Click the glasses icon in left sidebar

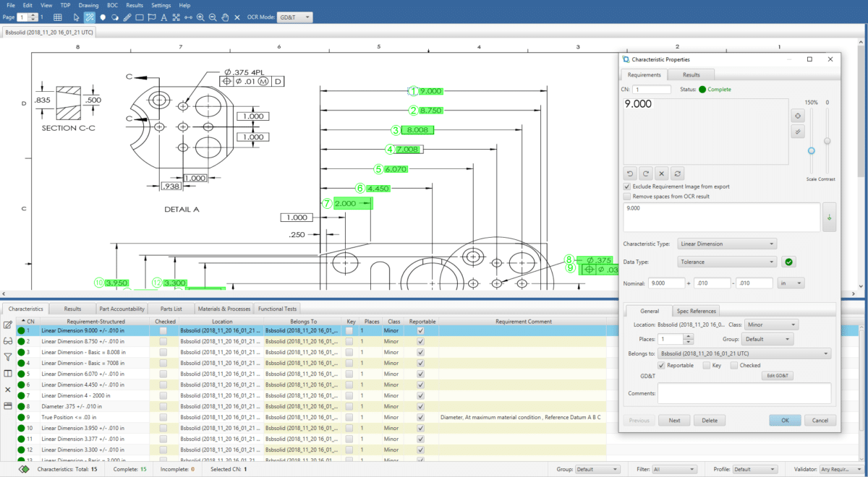tap(8, 341)
